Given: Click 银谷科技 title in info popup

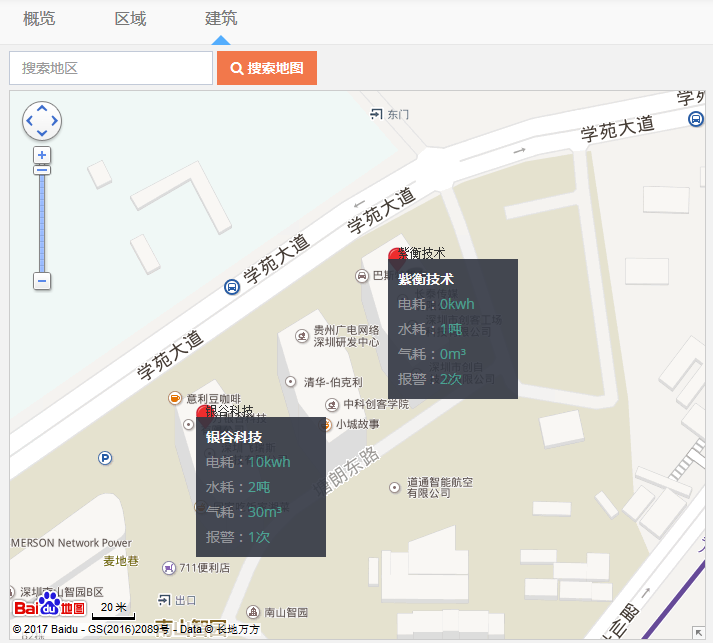Looking at the screenshot, I should (x=234, y=437).
